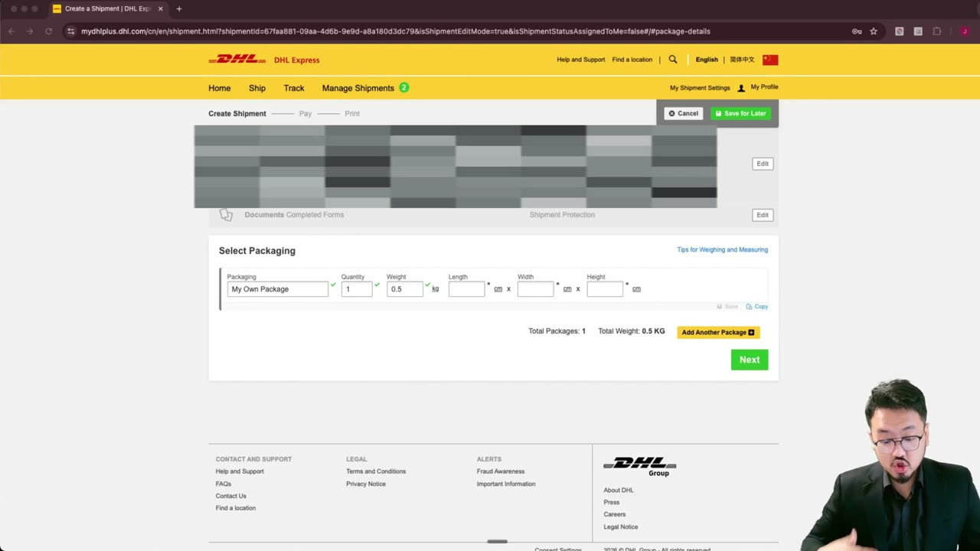Click the Pay step label
The width and height of the screenshot is (980, 551).
[305, 113]
